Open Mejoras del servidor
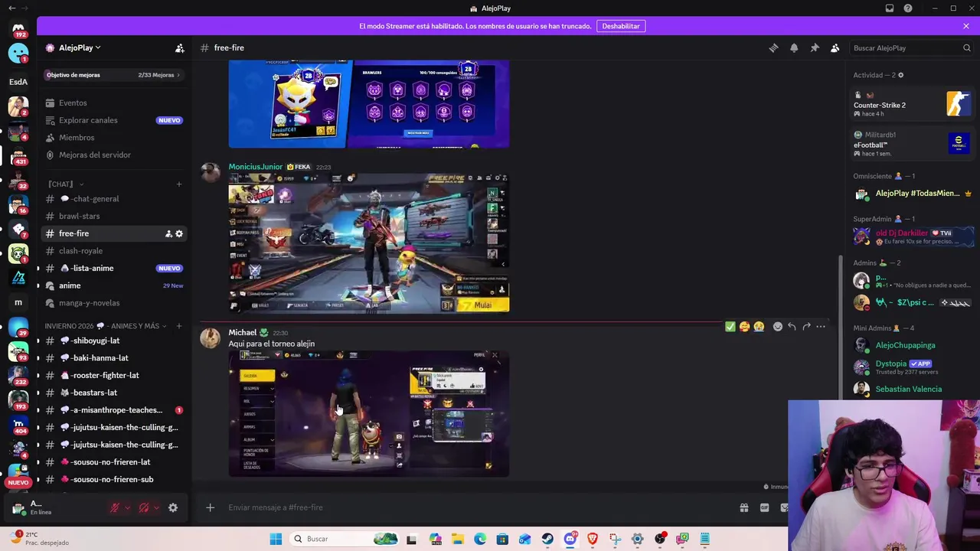 113,155
